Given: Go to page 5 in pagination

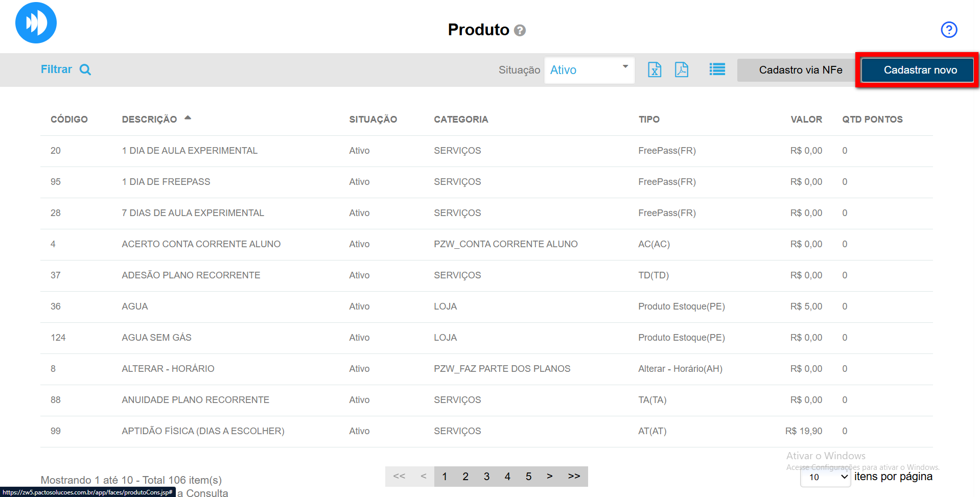Looking at the screenshot, I should (x=528, y=477).
